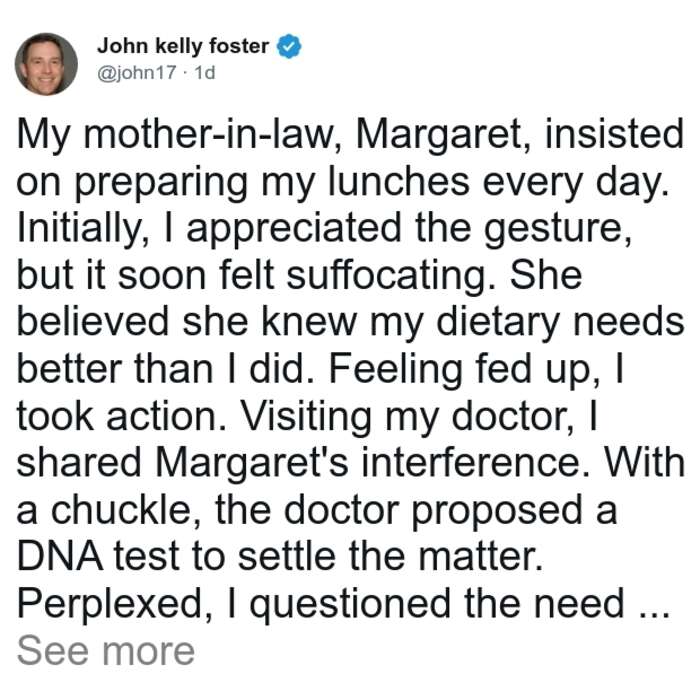The width and height of the screenshot is (700, 700).
Task: Visit the @john17 handle link
Action: 137,72
